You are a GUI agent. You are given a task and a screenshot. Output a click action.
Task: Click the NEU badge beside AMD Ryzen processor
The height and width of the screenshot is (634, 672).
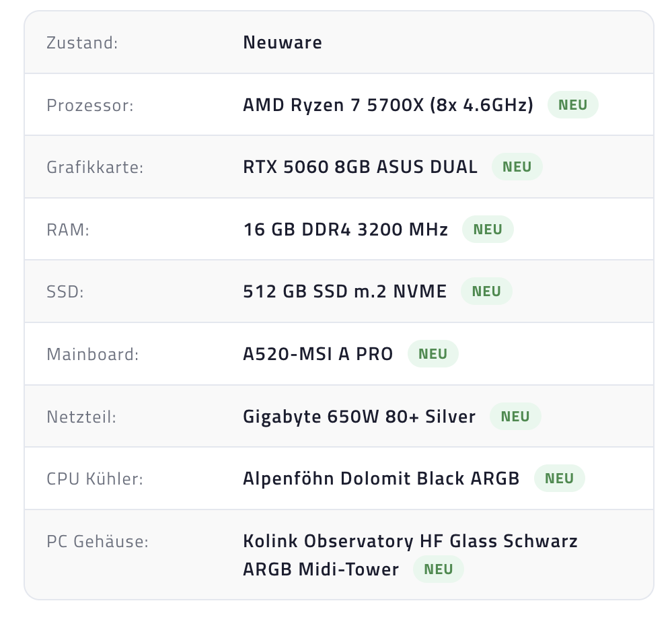572,104
